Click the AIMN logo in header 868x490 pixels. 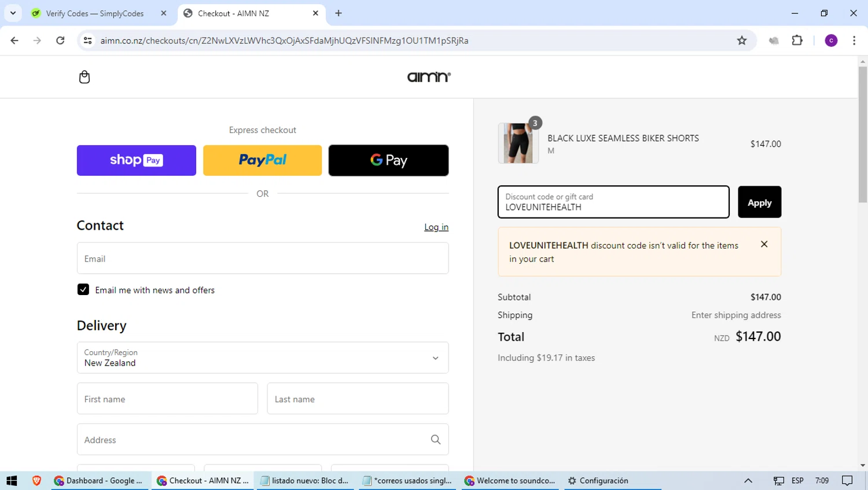[x=429, y=77]
